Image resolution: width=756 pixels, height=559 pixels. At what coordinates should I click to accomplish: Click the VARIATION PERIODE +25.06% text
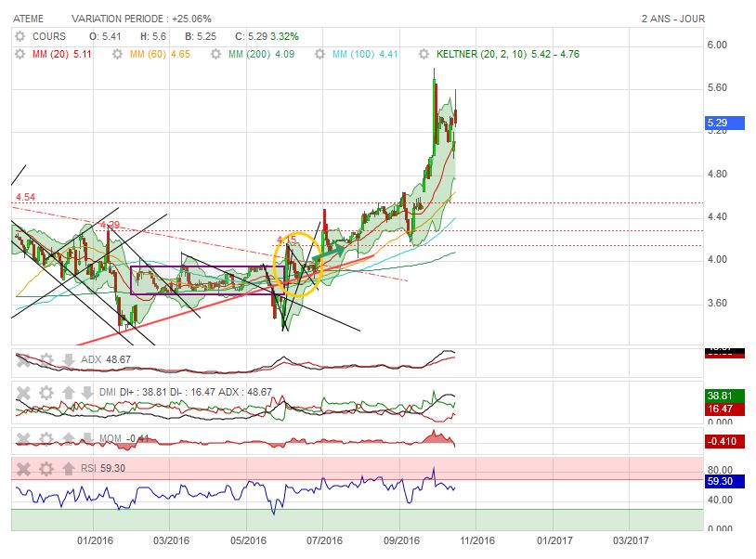coord(141,19)
